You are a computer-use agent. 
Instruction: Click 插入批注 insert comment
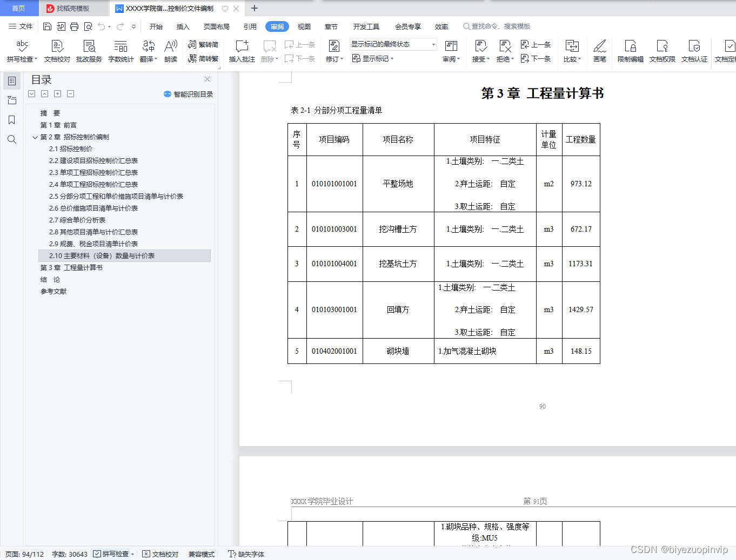pos(242,51)
